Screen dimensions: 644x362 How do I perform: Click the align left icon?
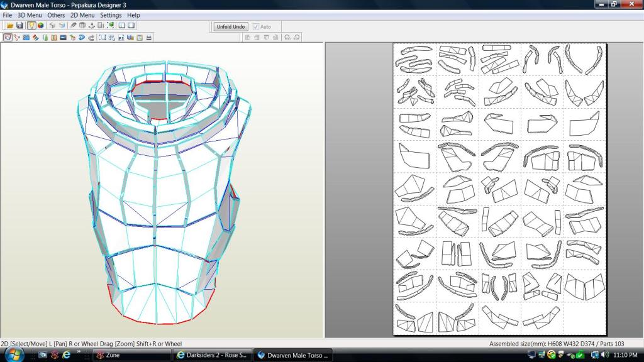pos(247,38)
